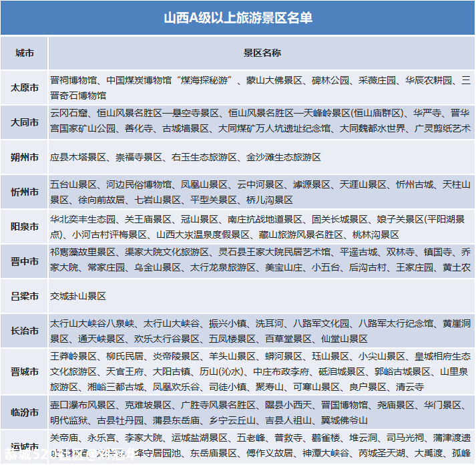Click the 大同市 city cell

[24, 122]
